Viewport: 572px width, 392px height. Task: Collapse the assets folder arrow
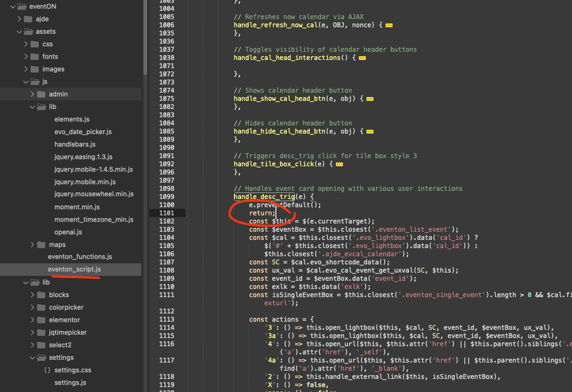[x=19, y=32]
